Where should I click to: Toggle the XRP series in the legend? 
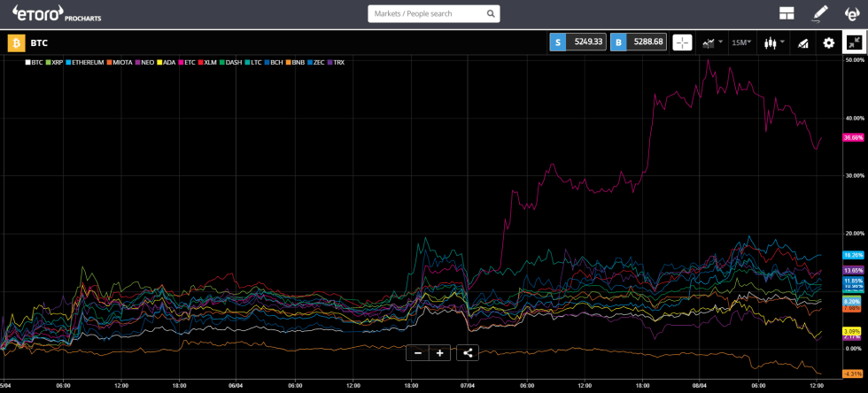pos(55,63)
